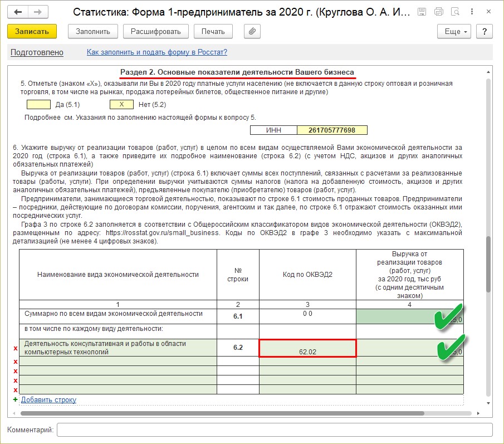Open the Подготовлено status link
The width and height of the screenshot is (504, 444).
pos(37,52)
